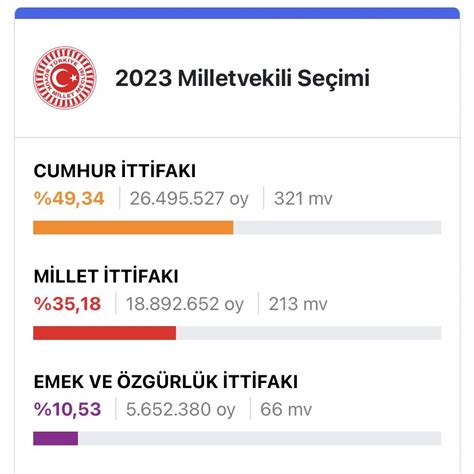Select the 18.892.652 oy vote count
This screenshot has width=474, height=474.
click(x=185, y=304)
